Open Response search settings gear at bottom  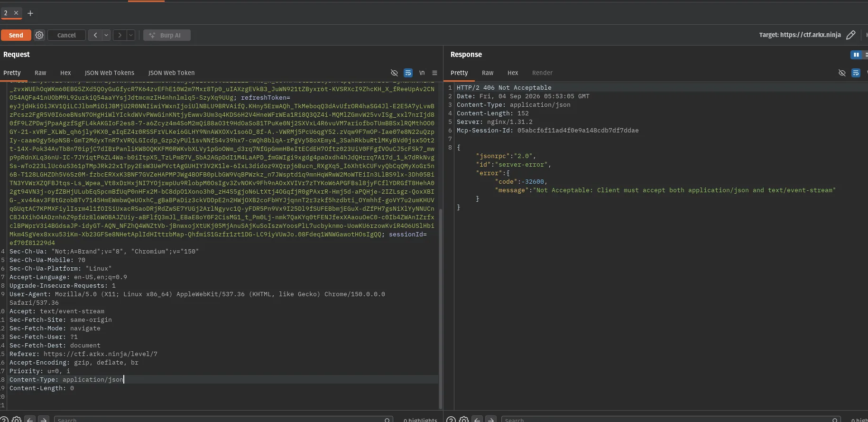pyautogui.click(x=464, y=420)
